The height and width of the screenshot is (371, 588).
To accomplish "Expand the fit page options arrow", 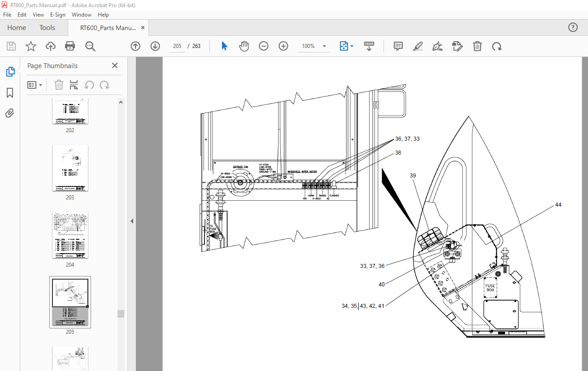I will [x=352, y=46].
